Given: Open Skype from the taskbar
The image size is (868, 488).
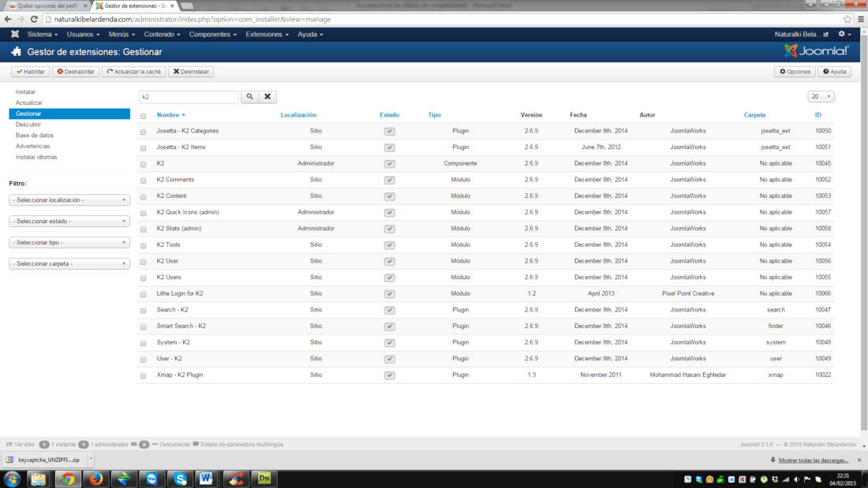Looking at the screenshot, I should 181,479.
